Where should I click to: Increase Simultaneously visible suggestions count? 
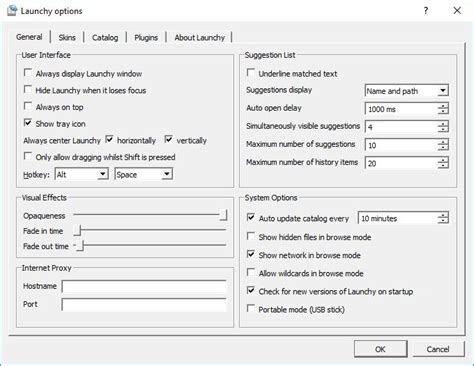[x=443, y=124]
